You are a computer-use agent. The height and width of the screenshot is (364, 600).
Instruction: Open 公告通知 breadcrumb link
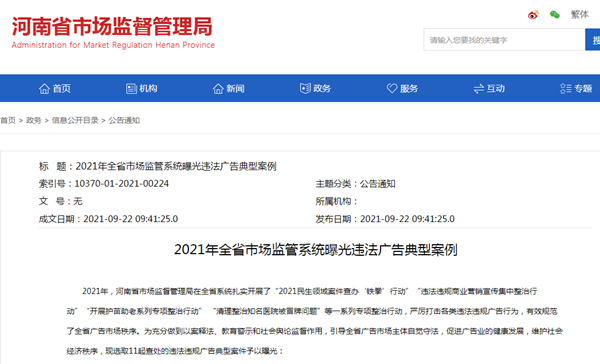click(124, 121)
